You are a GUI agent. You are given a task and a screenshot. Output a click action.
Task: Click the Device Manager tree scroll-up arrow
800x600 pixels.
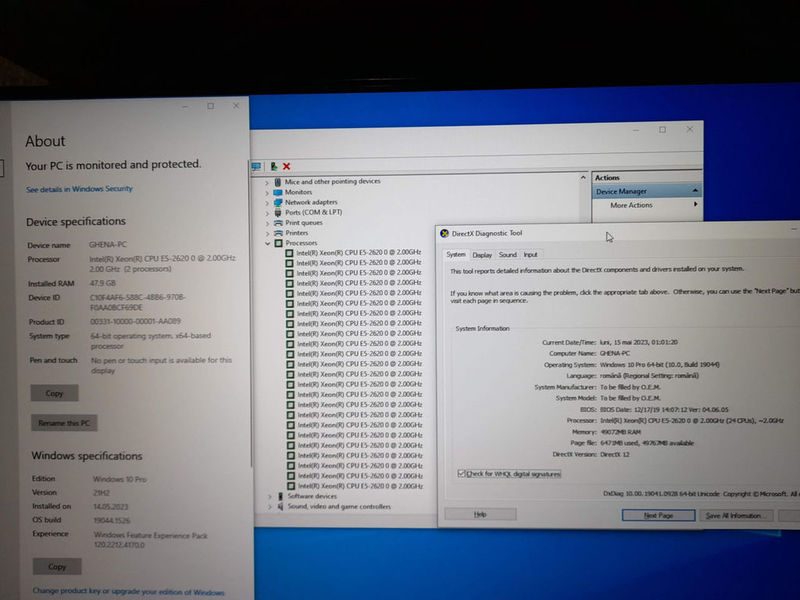tap(583, 178)
